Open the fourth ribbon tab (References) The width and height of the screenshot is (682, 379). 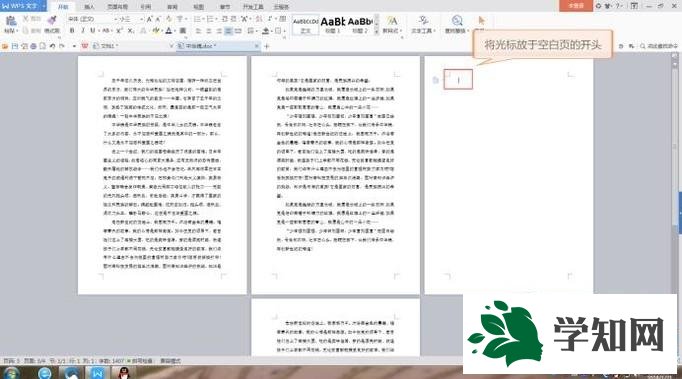pos(146,7)
